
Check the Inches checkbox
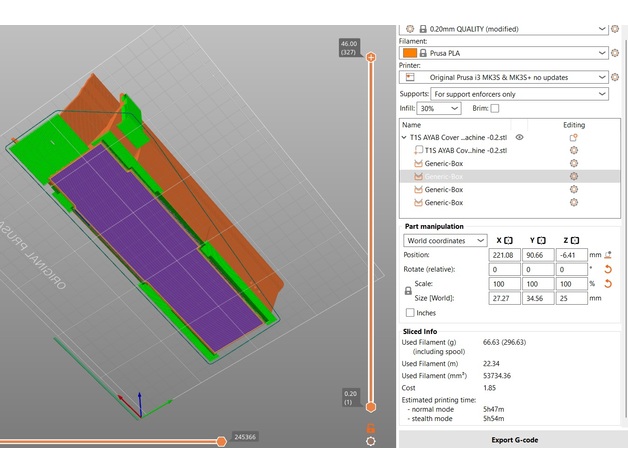[x=410, y=313]
